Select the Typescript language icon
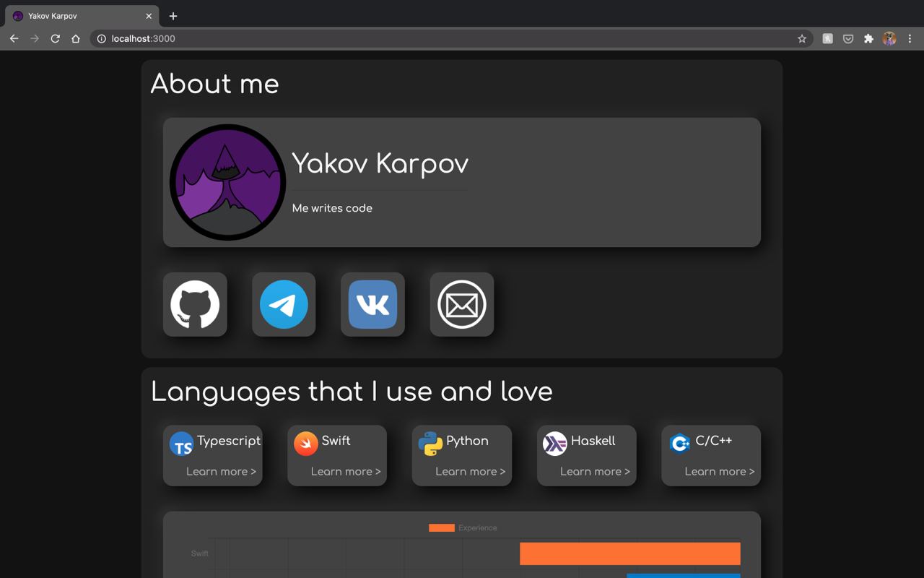The image size is (924, 578). click(182, 444)
